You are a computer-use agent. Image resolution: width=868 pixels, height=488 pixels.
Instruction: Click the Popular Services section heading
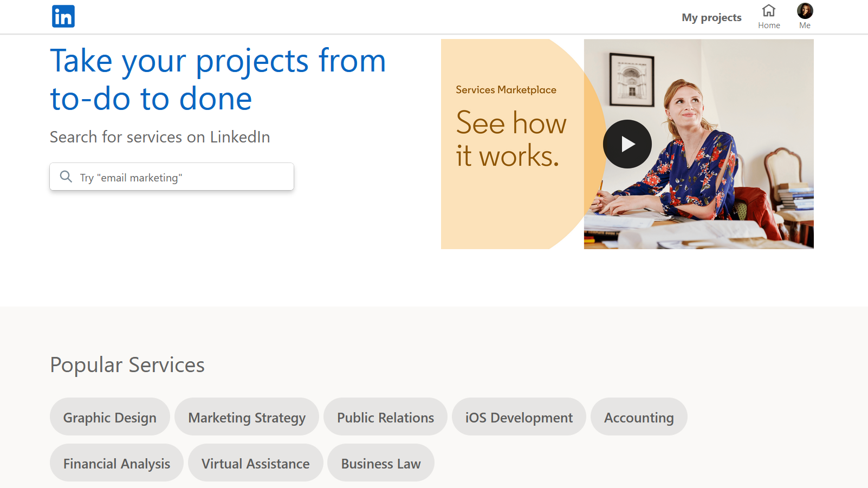click(127, 365)
